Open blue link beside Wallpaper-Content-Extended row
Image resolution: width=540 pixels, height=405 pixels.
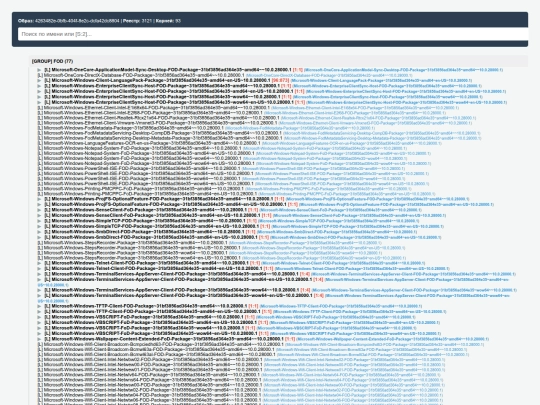coord(393,339)
